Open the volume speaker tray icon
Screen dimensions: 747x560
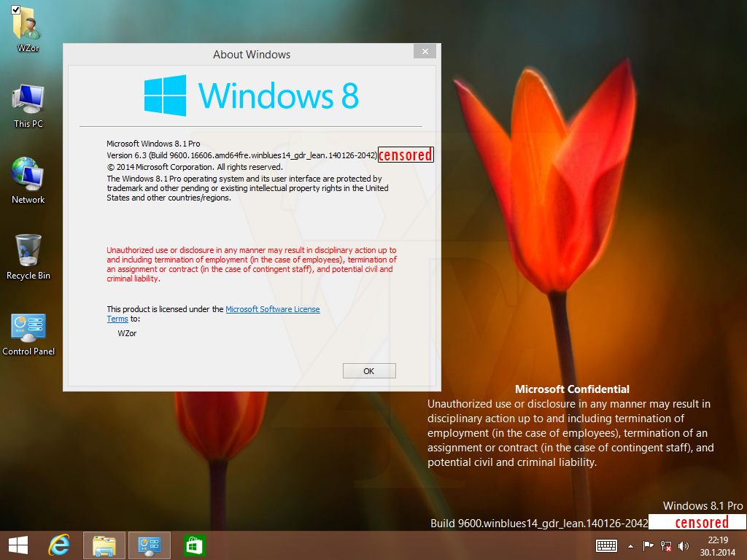(x=683, y=545)
